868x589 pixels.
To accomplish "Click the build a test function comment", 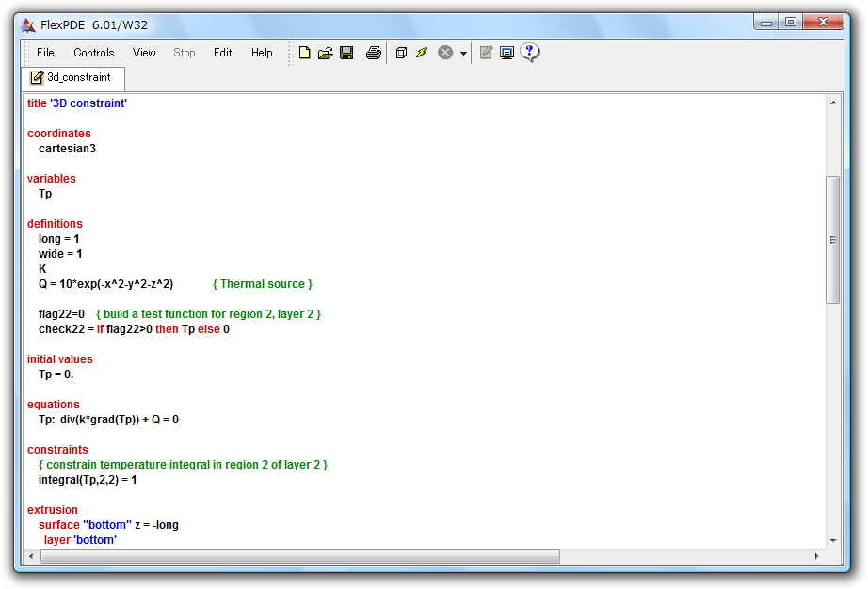I will (x=209, y=314).
